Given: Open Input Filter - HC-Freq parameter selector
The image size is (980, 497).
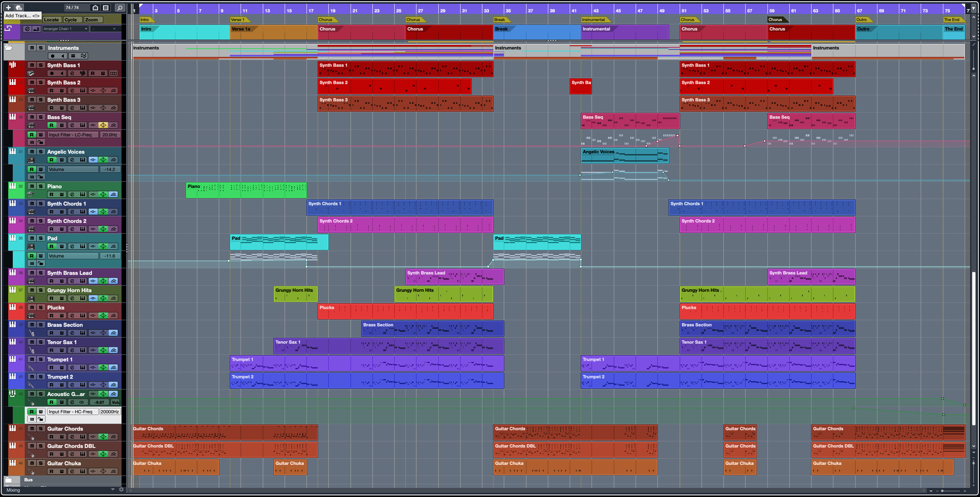Looking at the screenshot, I should [73, 412].
